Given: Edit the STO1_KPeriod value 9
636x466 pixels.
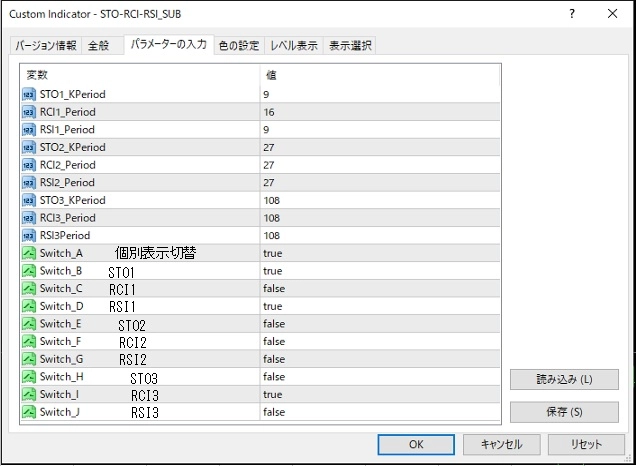Looking at the screenshot, I should click(380, 94).
